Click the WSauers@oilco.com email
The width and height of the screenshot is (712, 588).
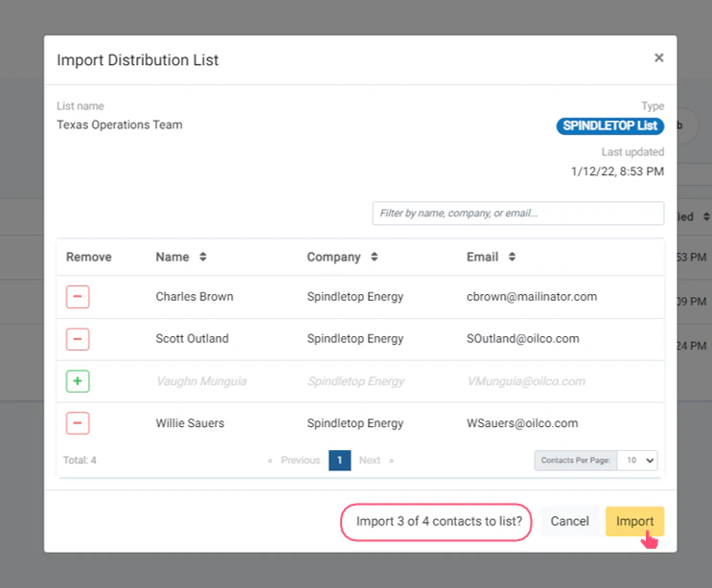[x=522, y=423]
